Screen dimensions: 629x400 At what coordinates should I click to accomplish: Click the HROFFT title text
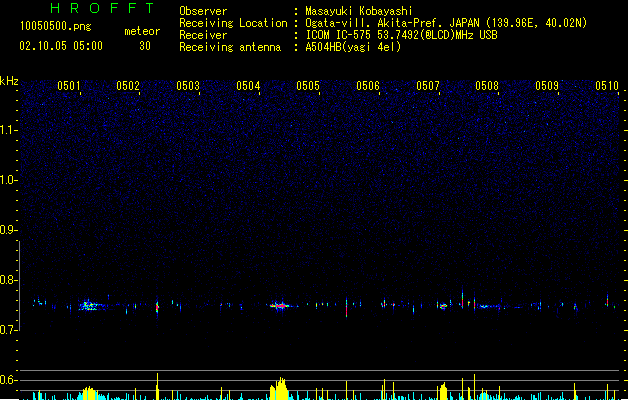pyautogui.click(x=102, y=8)
